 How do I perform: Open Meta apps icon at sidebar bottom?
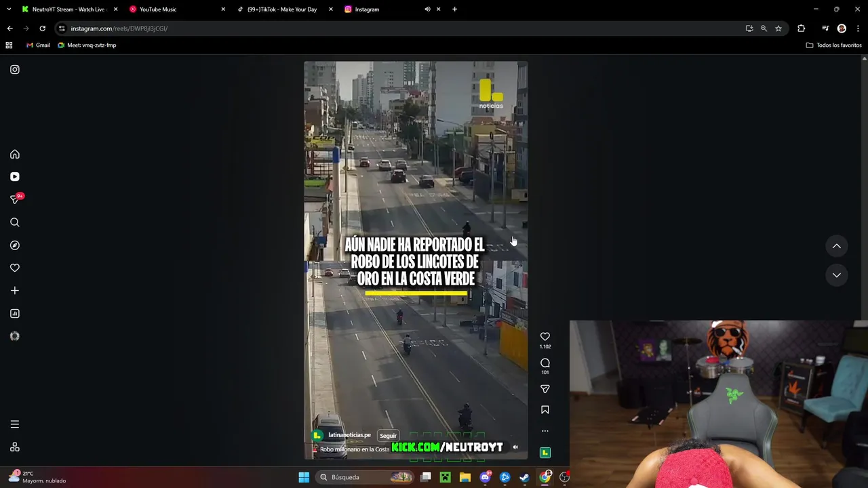point(15,447)
